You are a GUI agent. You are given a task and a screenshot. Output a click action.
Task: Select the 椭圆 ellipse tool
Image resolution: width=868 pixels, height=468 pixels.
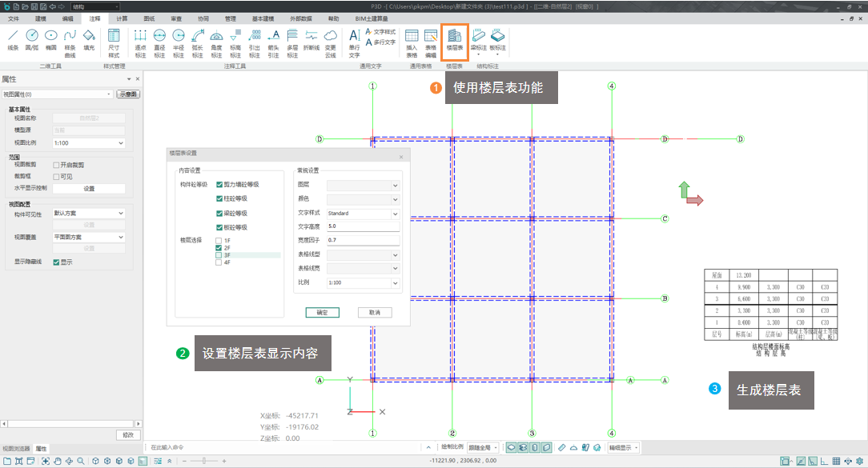[50, 41]
